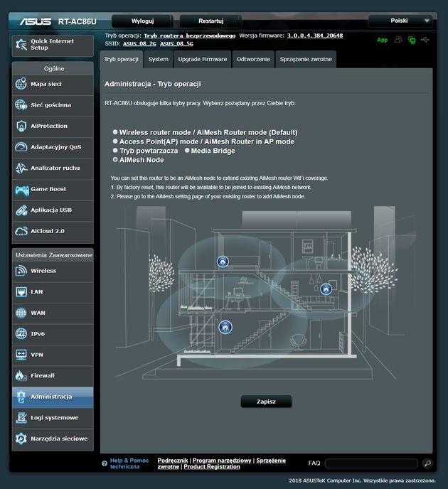Open Mapa sieci menu item label
This screenshot has width=448, height=489.
(46, 84)
